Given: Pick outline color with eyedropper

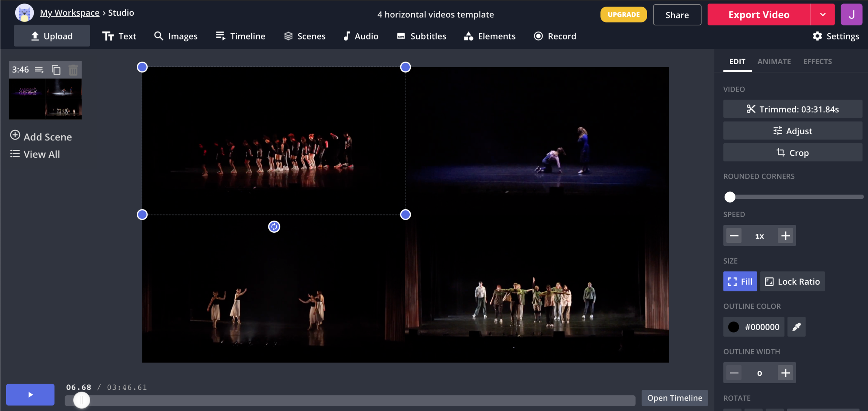Looking at the screenshot, I should coord(796,326).
